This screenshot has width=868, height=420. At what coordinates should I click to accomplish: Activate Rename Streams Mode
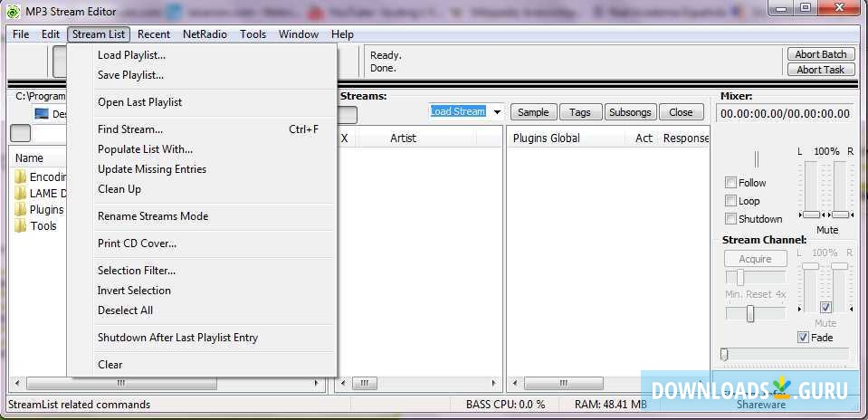(202, 216)
